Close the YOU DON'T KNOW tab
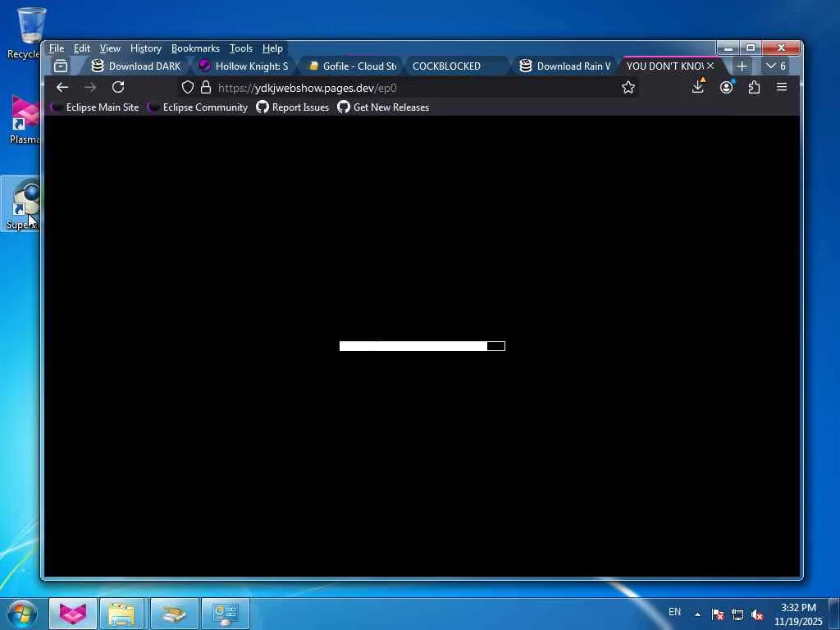840x630 pixels. tap(710, 66)
